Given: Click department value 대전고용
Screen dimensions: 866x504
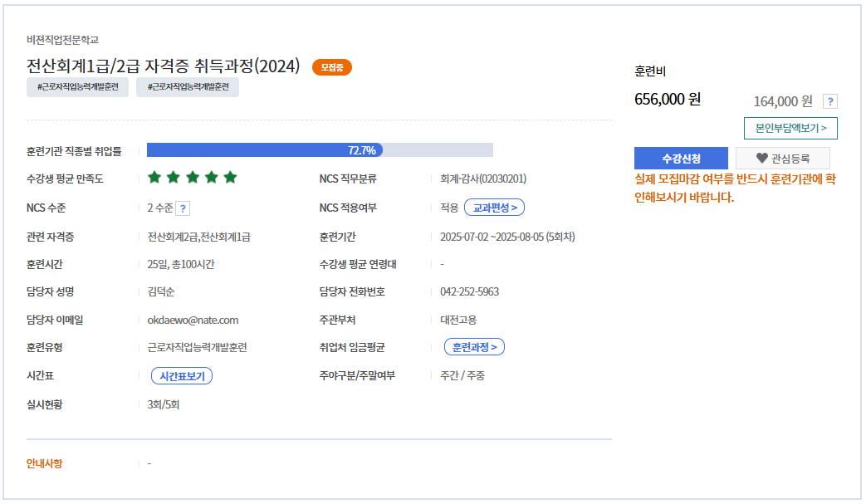Looking at the screenshot, I should tap(458, 321).
